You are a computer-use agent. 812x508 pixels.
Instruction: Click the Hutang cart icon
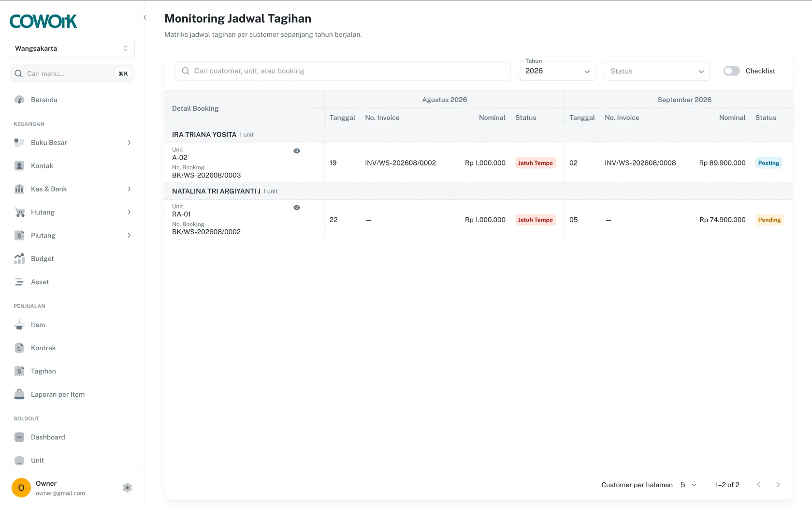click(x=19, y=212)
